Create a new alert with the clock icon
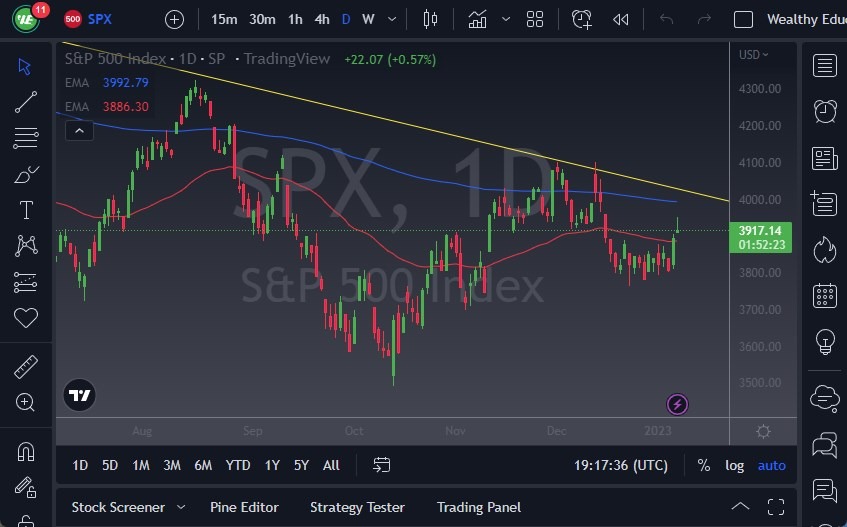 tap(582, 19)
